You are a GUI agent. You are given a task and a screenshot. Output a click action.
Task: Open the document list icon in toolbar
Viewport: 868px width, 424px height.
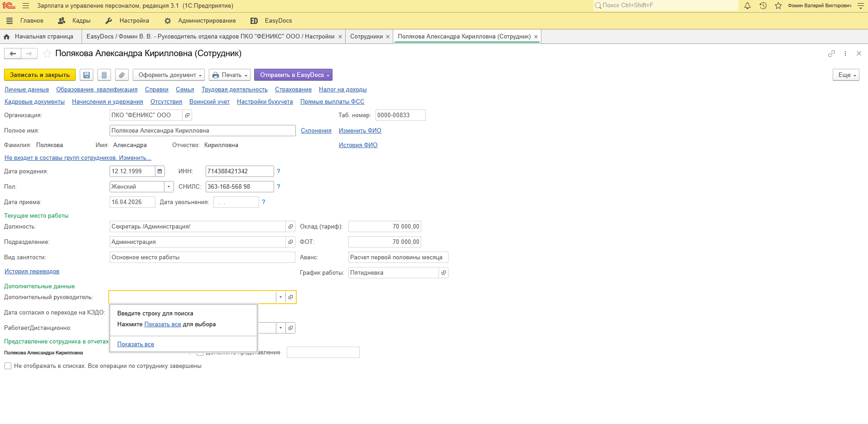[x=104, y=75]
